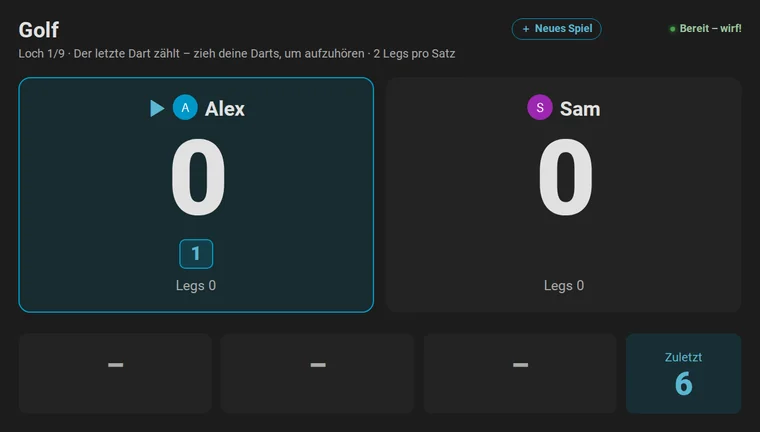This screenshot has height=432, width=760.
Task: Click the hole score badge showing 1
Action: 196,254
